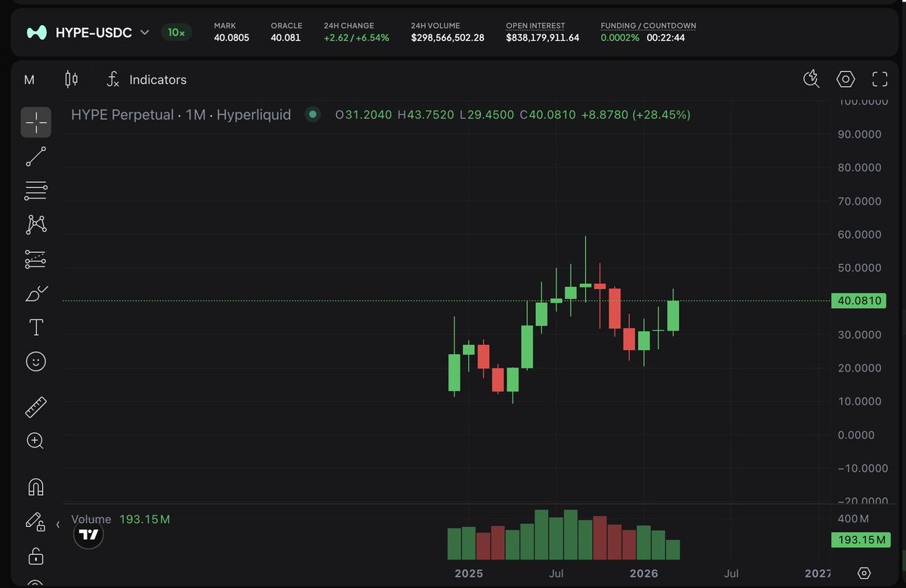Click the green market status dot

(312, 115)
